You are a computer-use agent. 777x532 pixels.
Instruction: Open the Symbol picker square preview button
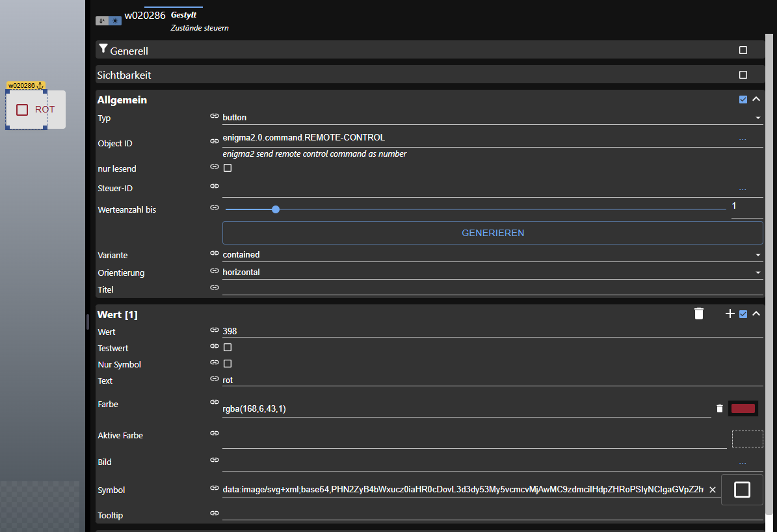742,490
